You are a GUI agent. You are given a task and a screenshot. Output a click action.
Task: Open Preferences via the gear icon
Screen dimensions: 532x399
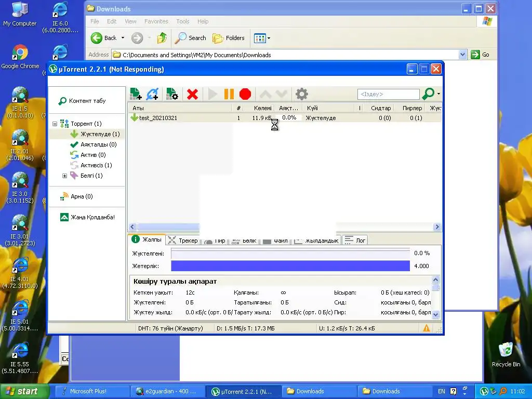point(302,94)
